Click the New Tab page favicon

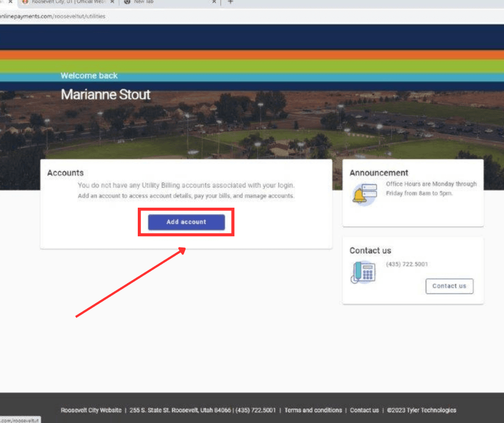click(127, 2)
